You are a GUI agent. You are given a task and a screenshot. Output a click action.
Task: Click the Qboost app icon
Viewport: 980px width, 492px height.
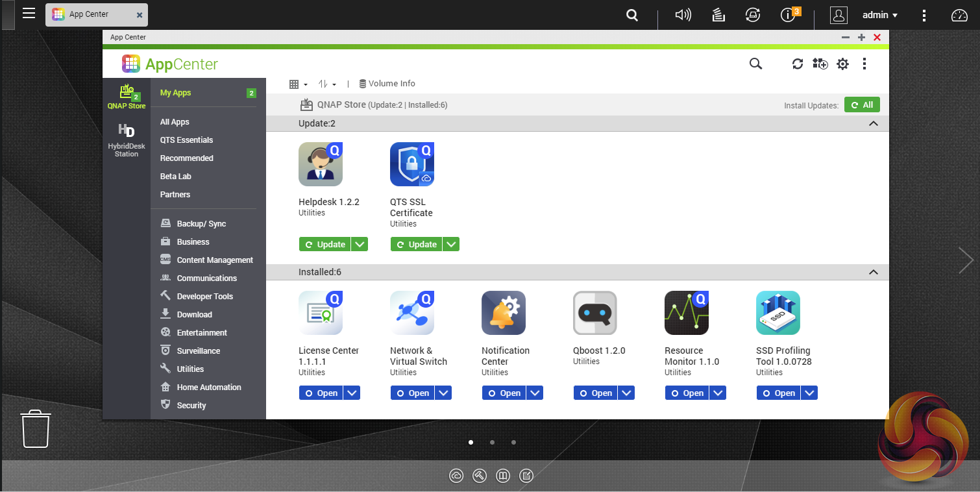click(595, 313)
